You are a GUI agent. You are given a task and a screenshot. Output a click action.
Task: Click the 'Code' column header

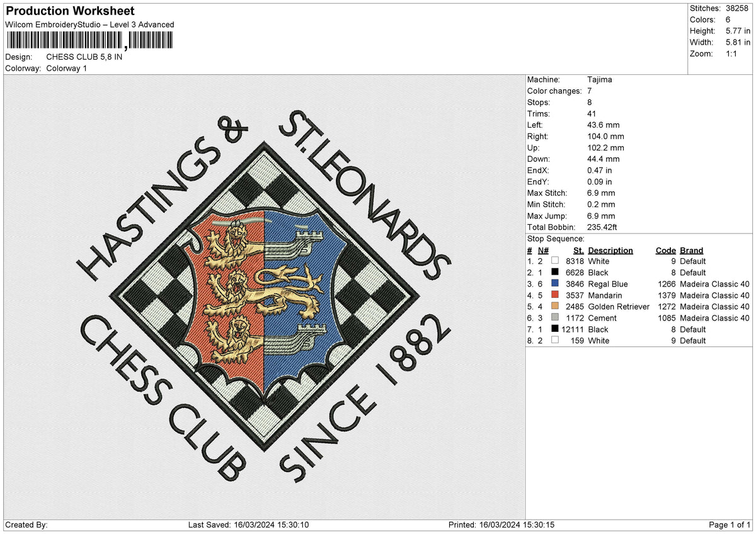coord(666,250)
